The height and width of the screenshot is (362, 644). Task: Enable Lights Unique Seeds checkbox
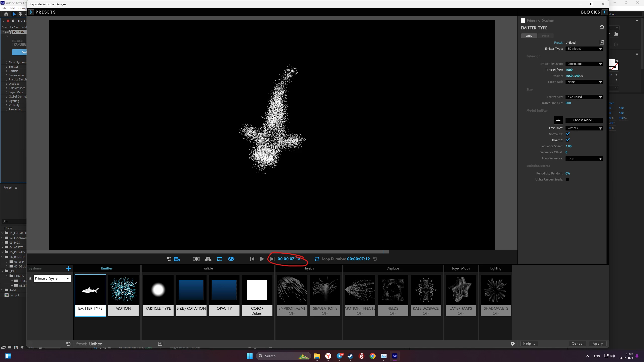point(567,179)
